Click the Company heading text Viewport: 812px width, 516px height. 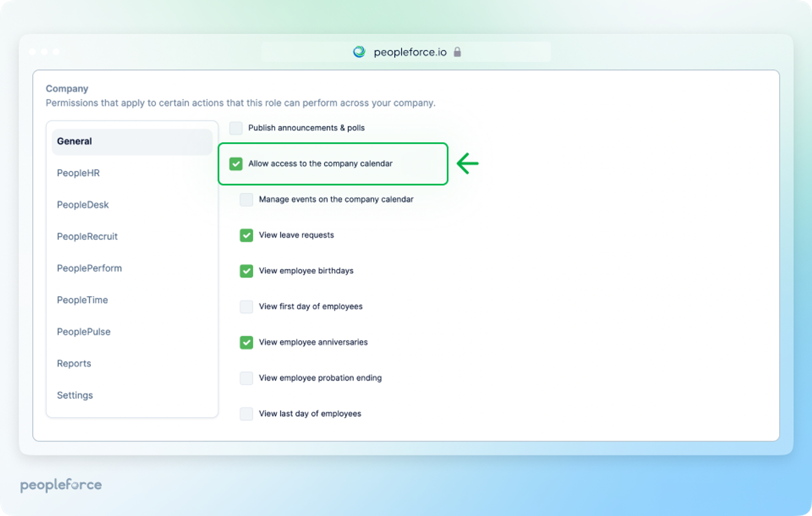67,89
